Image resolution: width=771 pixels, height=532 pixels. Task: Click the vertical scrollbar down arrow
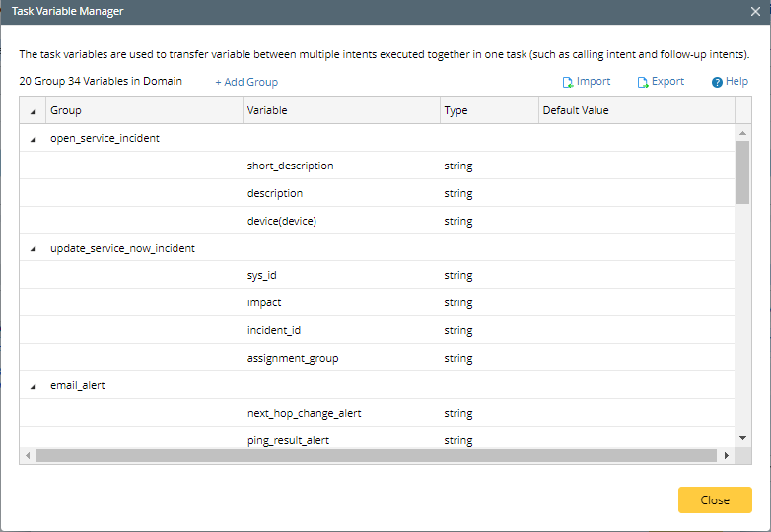coord(742,437)
